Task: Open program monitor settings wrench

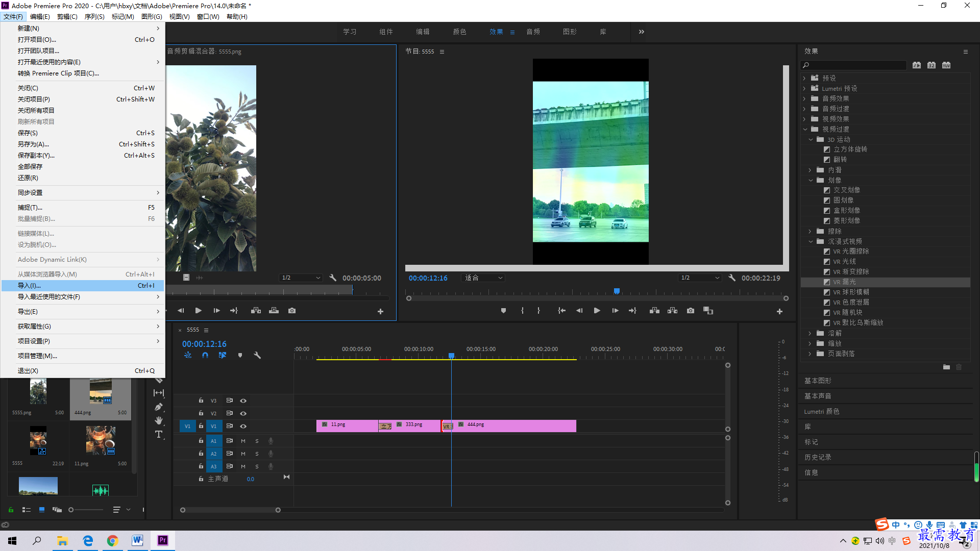Action: 731,278
